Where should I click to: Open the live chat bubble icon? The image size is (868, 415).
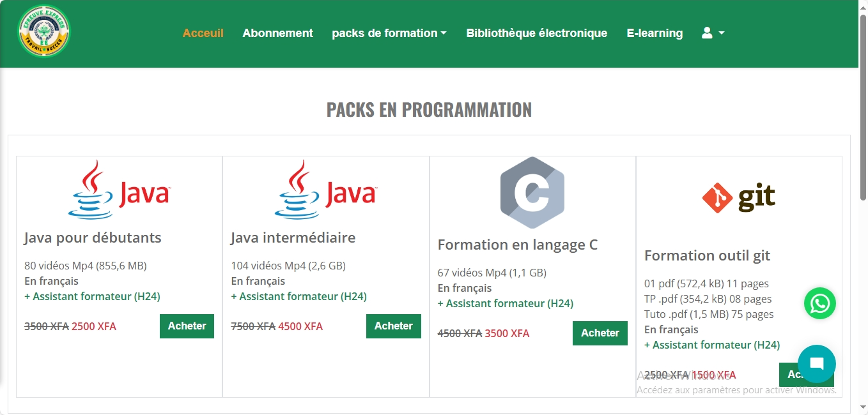click(816, 364)
